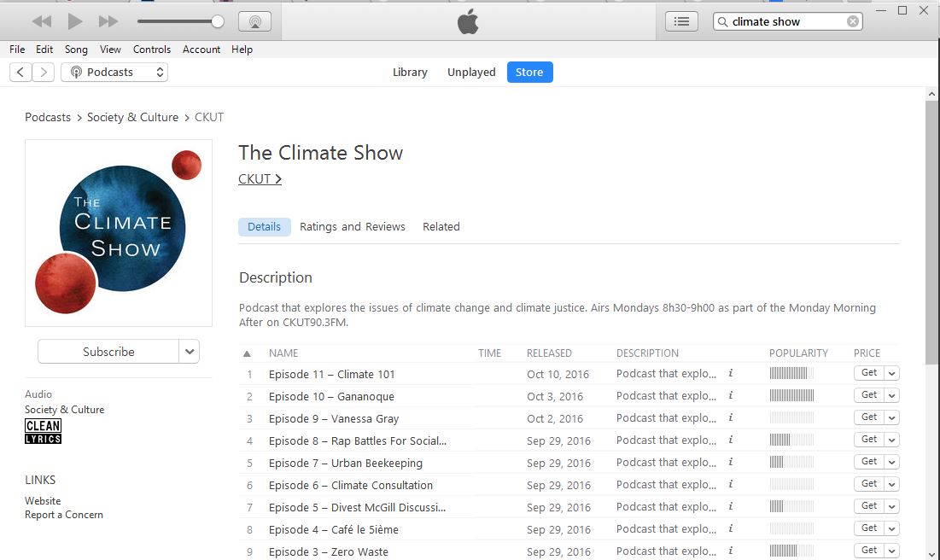The image size is (940, 560).
Task: Open the Website link
Action: click(43, 500)
